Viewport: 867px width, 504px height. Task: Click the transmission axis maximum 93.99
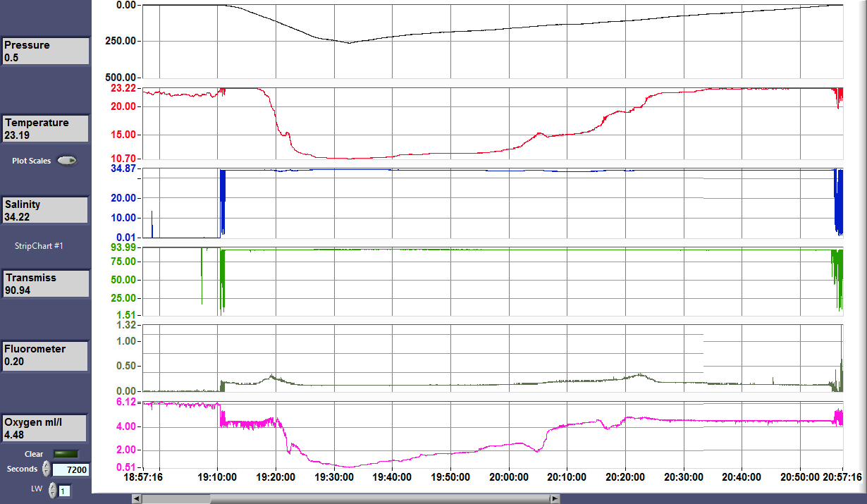click(x=123, y=247)
